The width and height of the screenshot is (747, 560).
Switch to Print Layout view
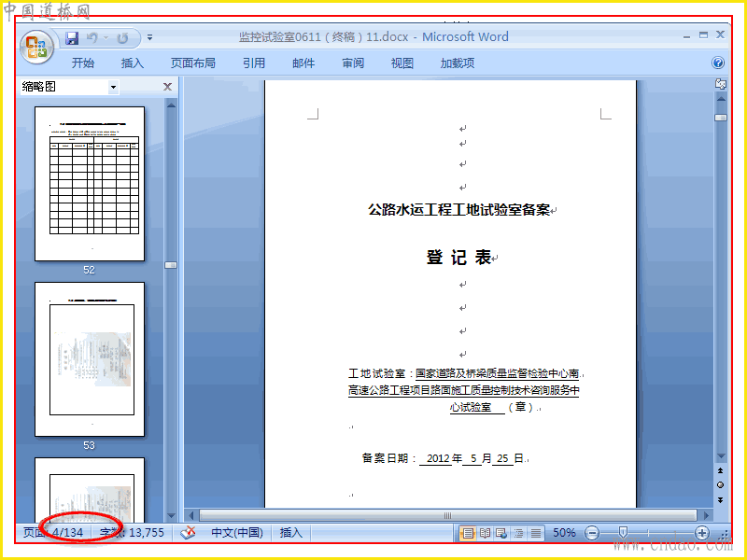click(x=468, y=533)
